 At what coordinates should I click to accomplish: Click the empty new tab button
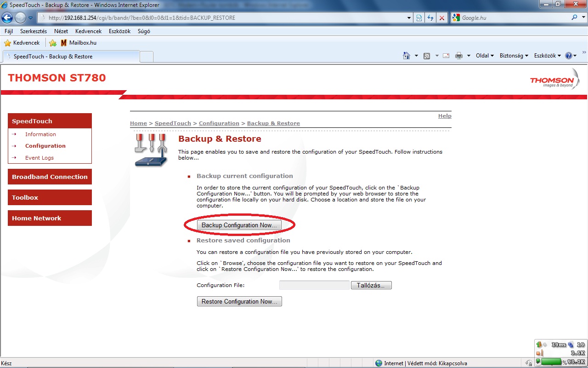click(x=147, y=57)
